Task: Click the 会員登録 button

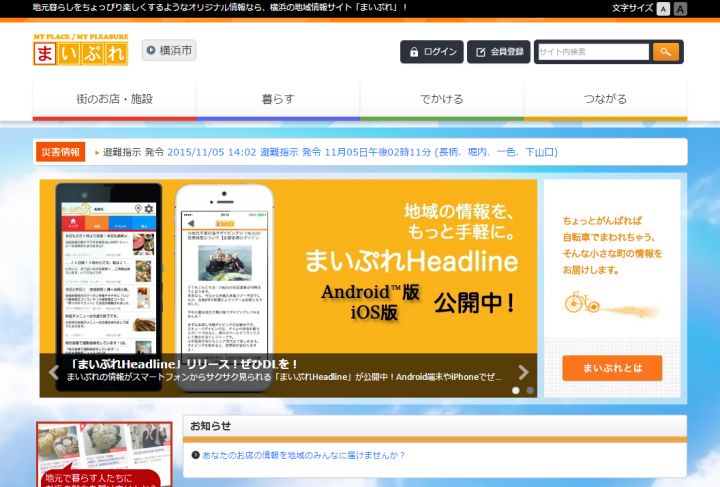Action: 499,52
